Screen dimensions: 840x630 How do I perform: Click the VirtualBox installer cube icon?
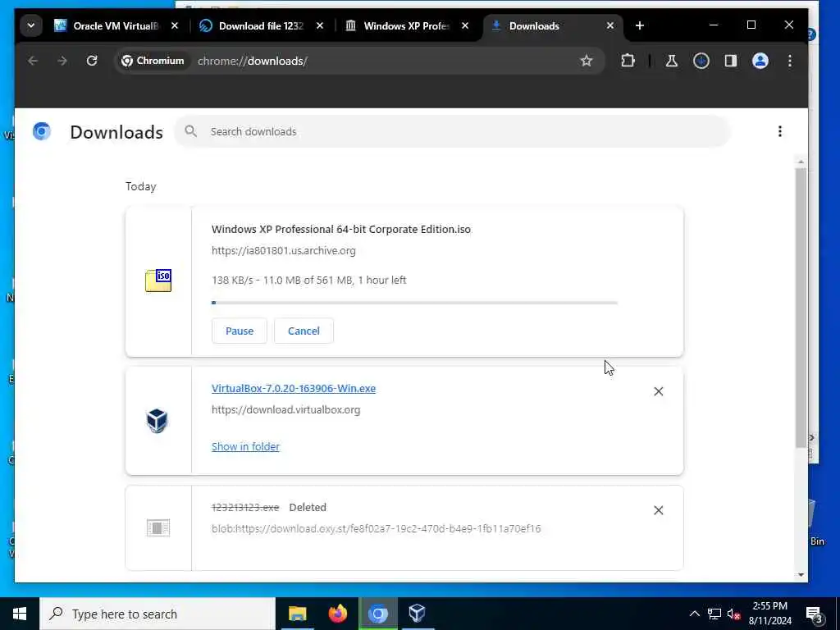pos(157,421)
